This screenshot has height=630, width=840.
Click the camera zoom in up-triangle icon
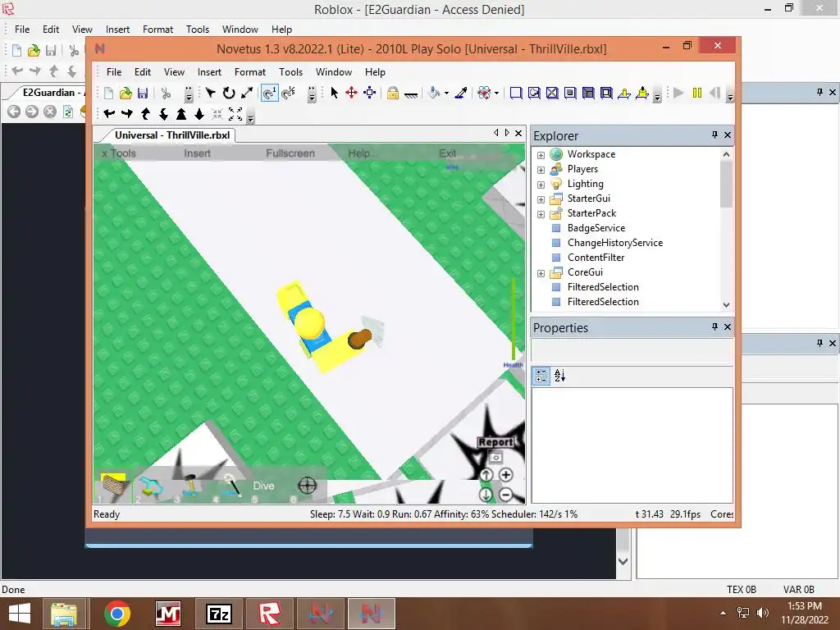pyautogui.click(x=181, y=113)
